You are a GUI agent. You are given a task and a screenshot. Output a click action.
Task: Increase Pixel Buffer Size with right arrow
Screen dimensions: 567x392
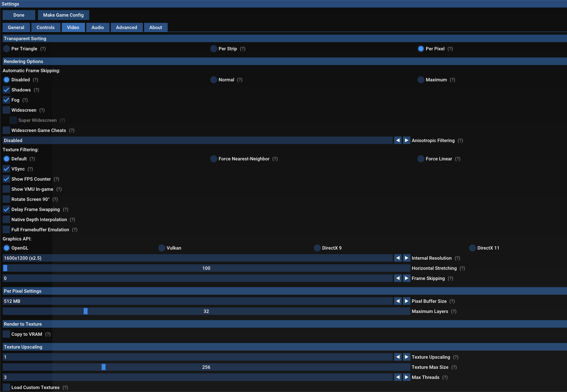(x=407, y=301)
